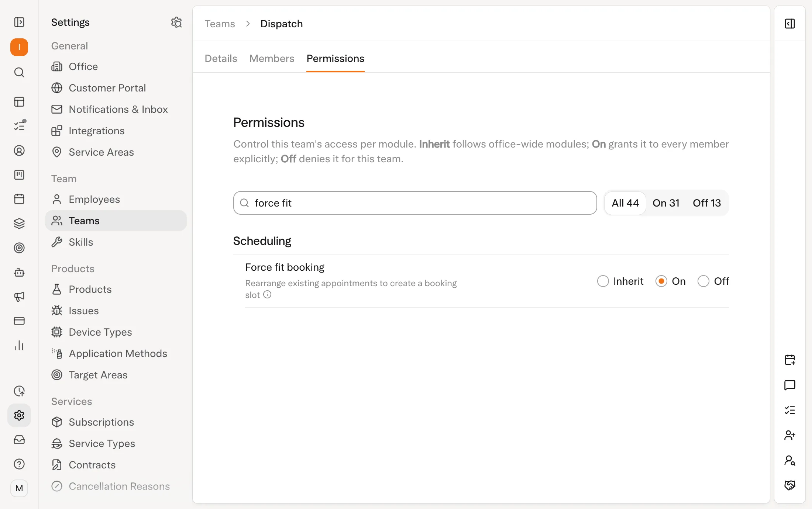Image resolution: width=812 pixels, height=509 pixels.
Task: Filter permissions by On 31
Action: click(x=666, y=203)
